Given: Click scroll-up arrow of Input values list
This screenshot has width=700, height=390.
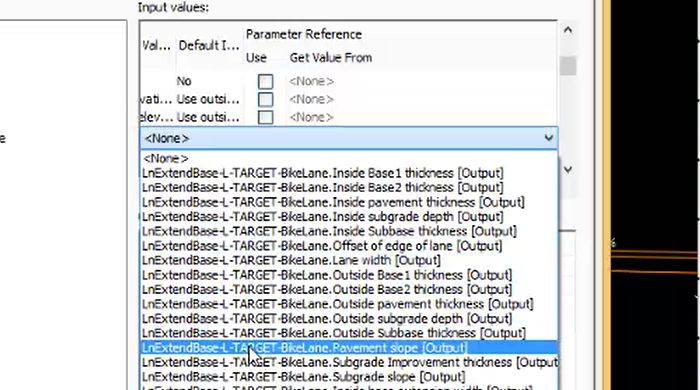Looking at the screenshot, I should click(x=568, y=30).
